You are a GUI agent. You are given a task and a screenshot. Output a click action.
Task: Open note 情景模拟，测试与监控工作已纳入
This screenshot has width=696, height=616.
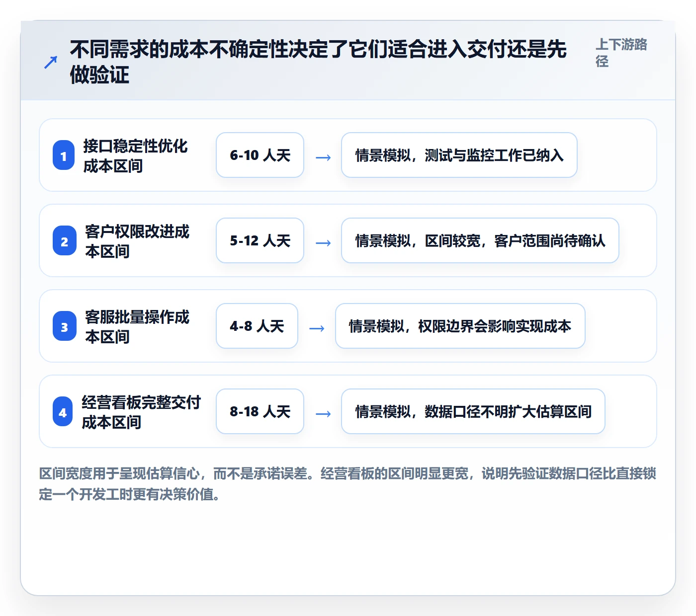click(x=459, y=155)
